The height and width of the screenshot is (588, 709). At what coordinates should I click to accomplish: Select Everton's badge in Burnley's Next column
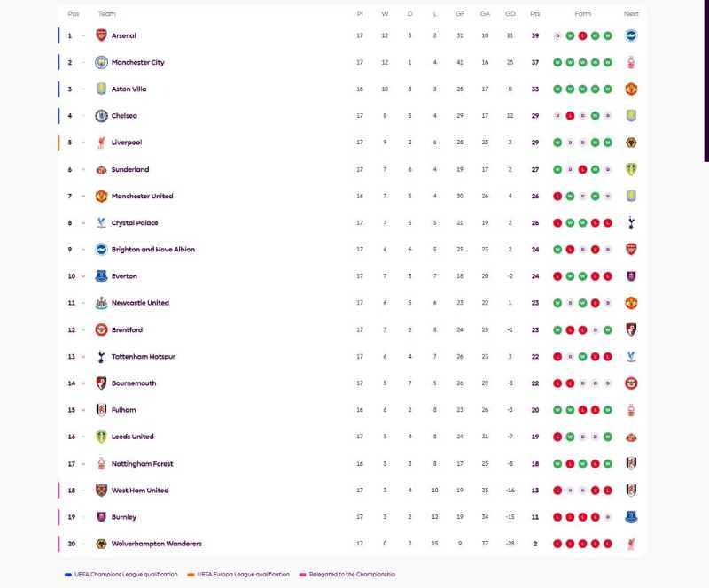(x=631, y=517)
